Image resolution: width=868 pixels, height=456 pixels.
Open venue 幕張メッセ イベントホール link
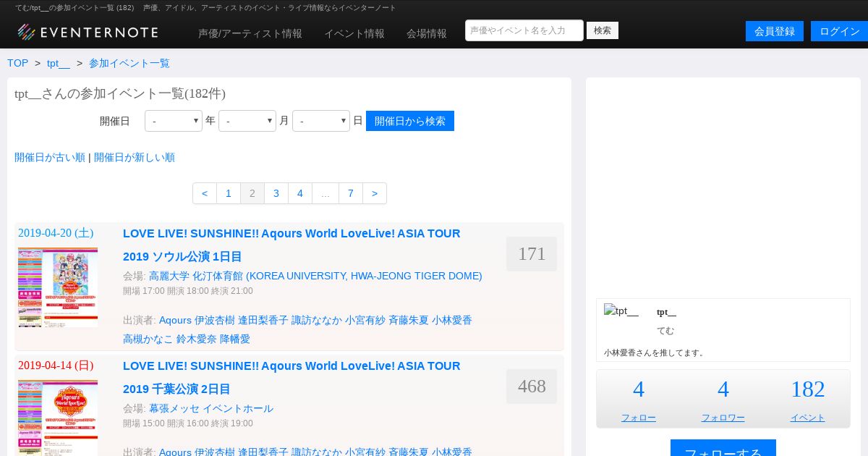tap(211, 408)
